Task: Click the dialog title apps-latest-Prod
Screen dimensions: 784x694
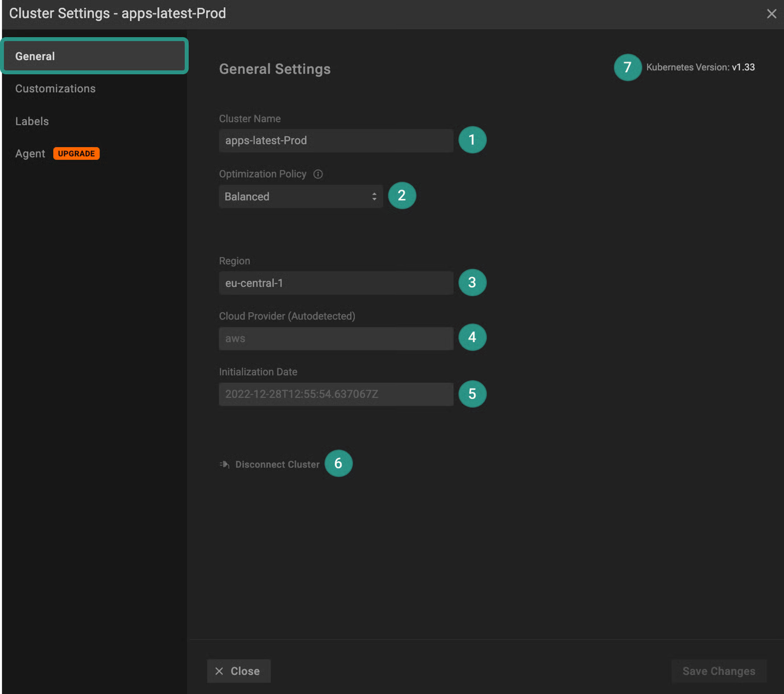Action: pyautogui.click(x=174, y=13)
